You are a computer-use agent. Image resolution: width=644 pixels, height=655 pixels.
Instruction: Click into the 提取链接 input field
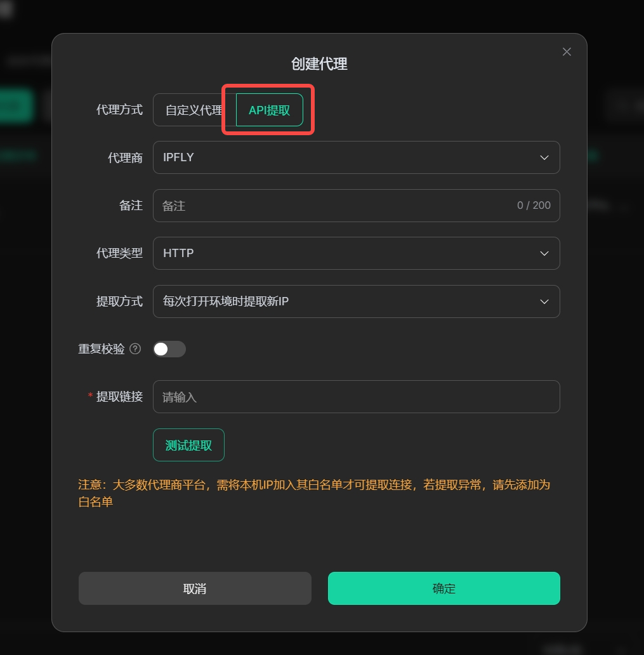pos(356,397)
